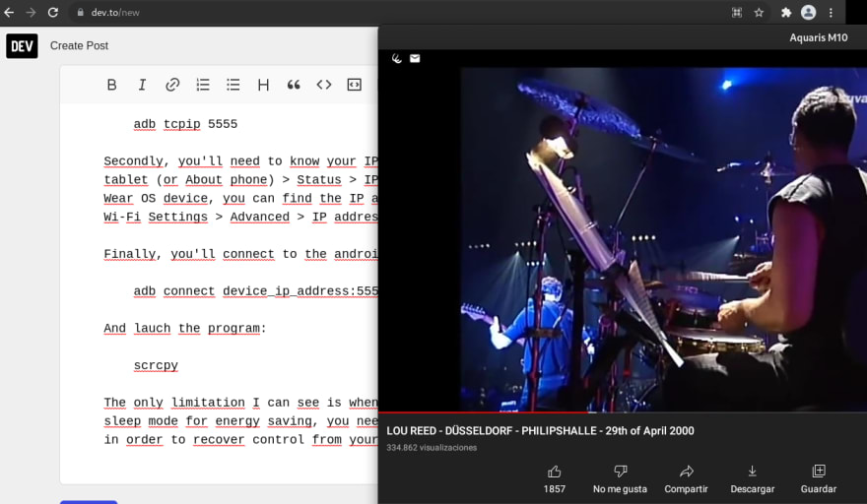Click the notification icon beside the mail icon
The image size is (867, 504).
[x=396, y=59]
